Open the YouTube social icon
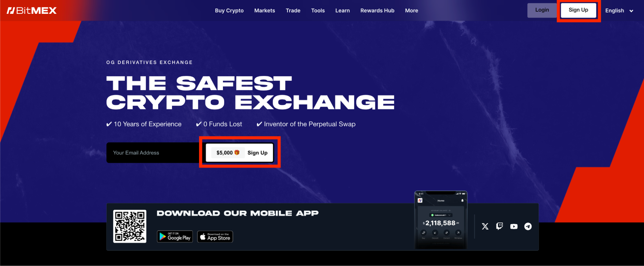This screenshot has height=266, width=644. [x=514, y=226]
